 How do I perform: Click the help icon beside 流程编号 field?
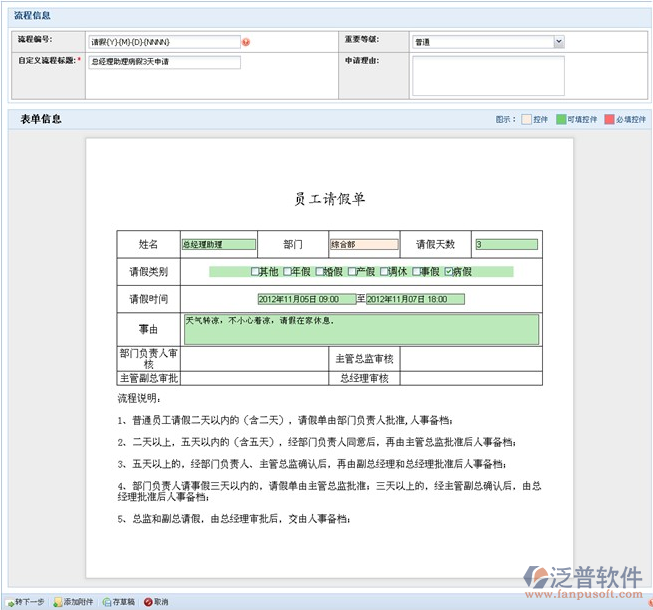tap(246, 42)
